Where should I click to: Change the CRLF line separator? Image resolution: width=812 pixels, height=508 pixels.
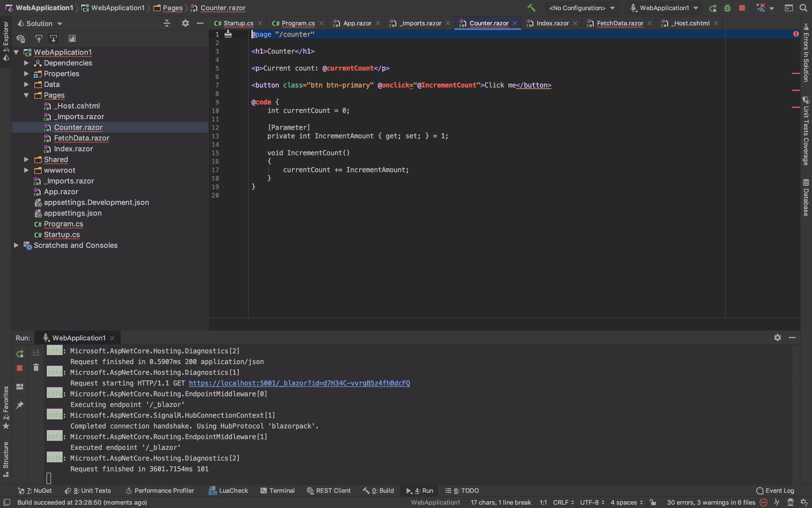(x=563, y=502)
